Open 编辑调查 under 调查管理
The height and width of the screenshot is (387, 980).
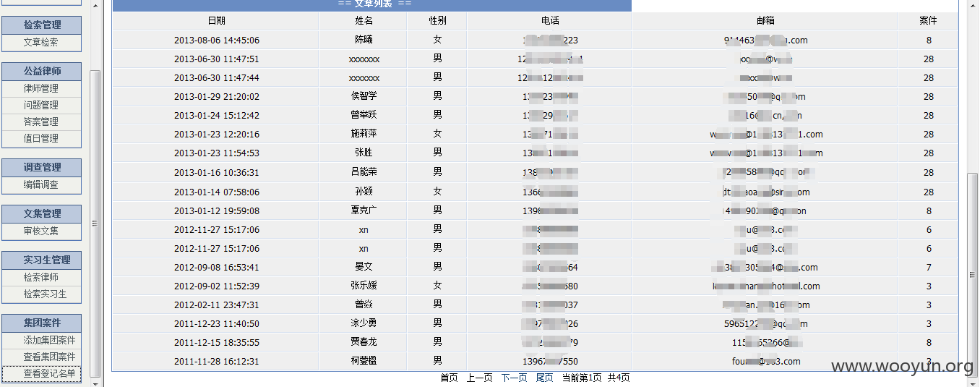41,185
